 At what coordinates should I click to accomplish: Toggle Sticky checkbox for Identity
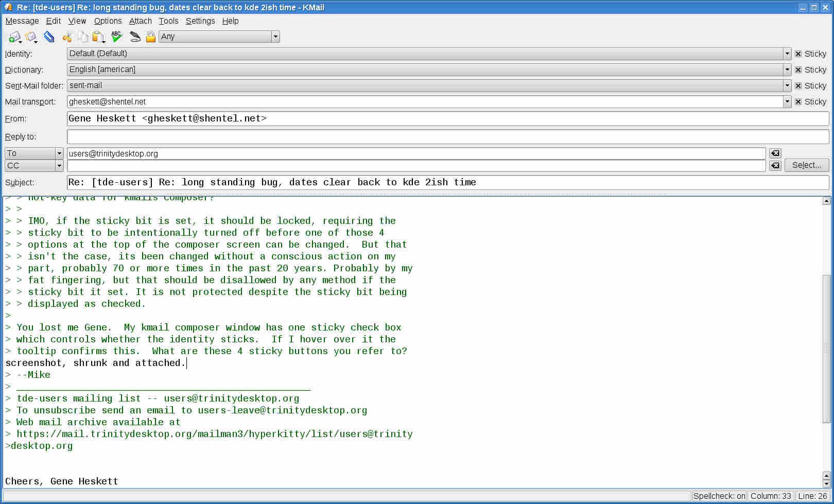[798, 54]
